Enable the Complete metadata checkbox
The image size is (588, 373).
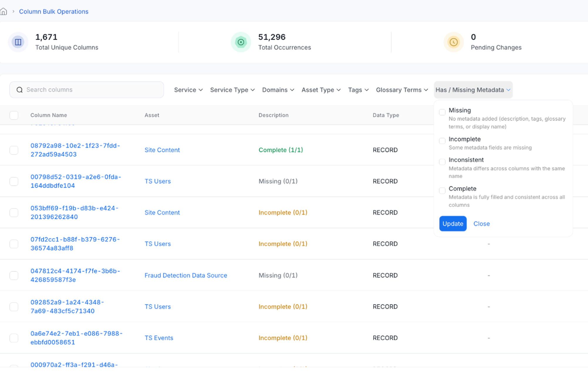click(x=442, y=190)
